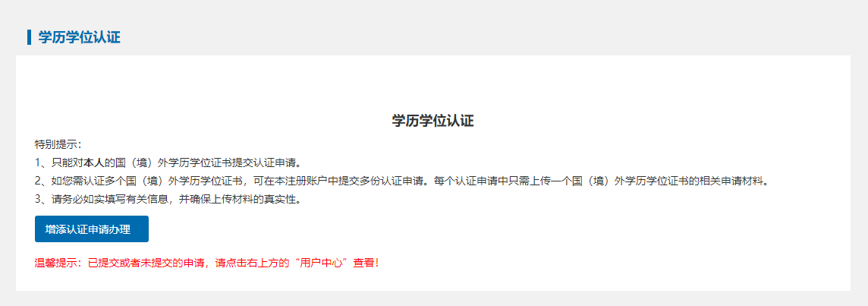Click the sentence starting 每个认证申请中只需上传
868x306 pixels.
[601, 181]
